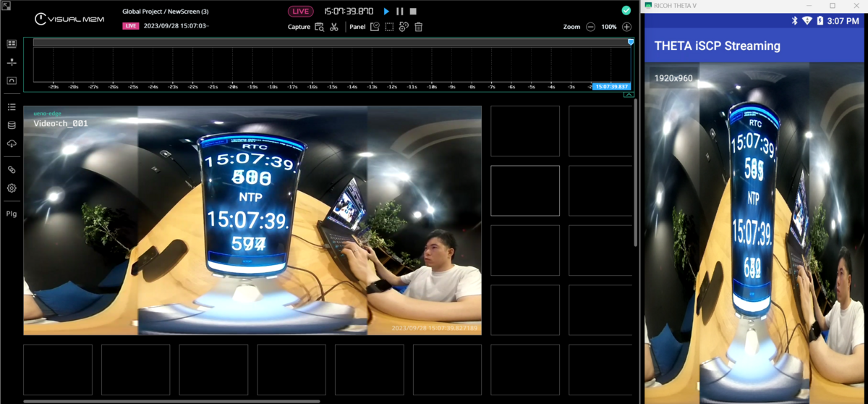Viewport: 868px width, 404px height.
Task: Click the horizontal scrollbar at bottom
Action: pos(171,400)
